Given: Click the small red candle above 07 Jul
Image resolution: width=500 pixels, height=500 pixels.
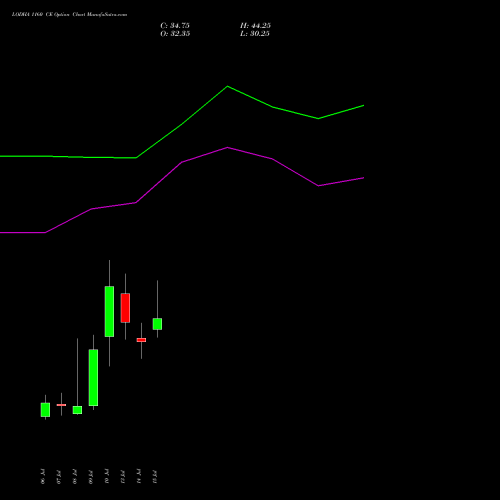Looking at the screenshot, I should [61, 405].
